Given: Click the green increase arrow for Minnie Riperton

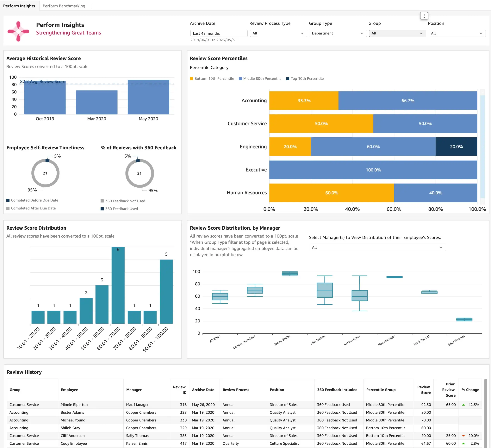Looking at the screenshot, I should click(464, 405).
